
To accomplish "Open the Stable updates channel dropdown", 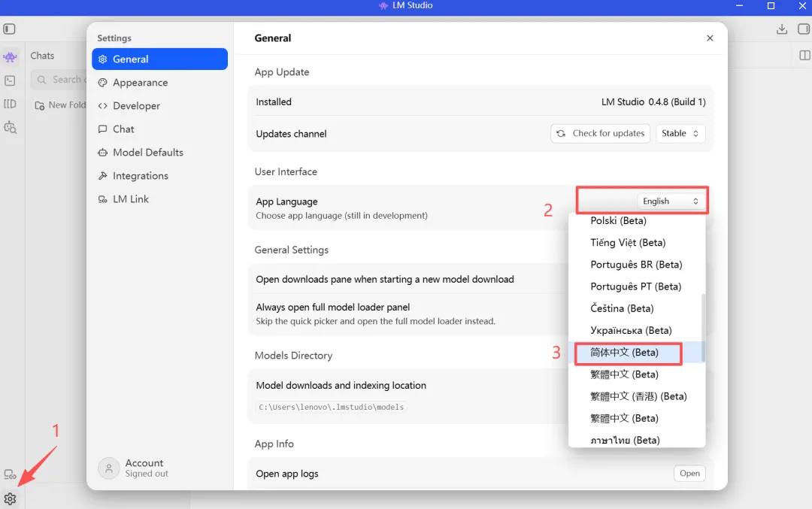I will tap(680, 134).
